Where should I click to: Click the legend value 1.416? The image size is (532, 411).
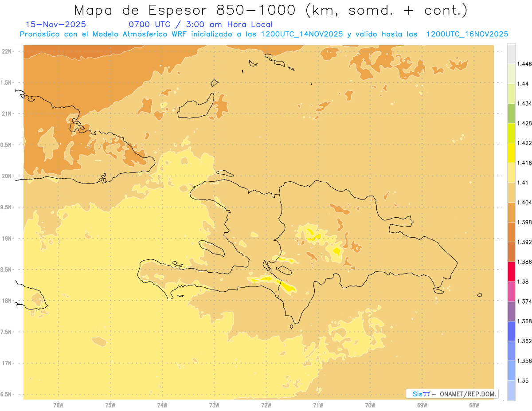525,163
